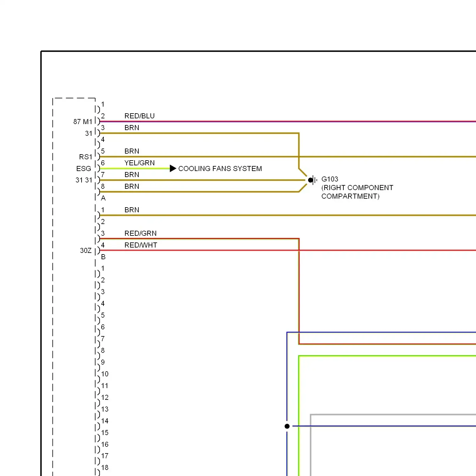Click pin number 17 in the lower connector
Image resolution: width=476 pixels, height=476 pixels.
pos(105,456)
